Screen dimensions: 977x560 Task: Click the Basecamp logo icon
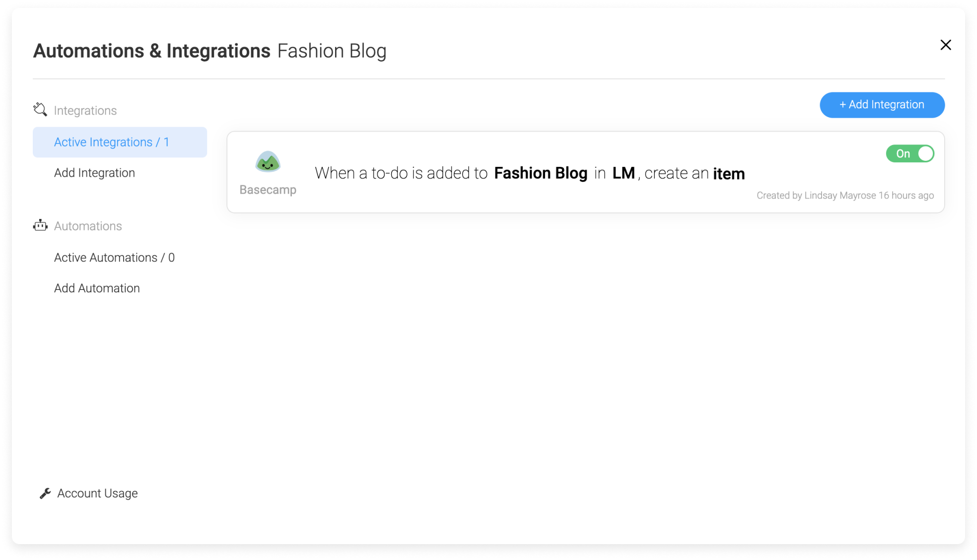pyautogui.click(x=268, y=161)
